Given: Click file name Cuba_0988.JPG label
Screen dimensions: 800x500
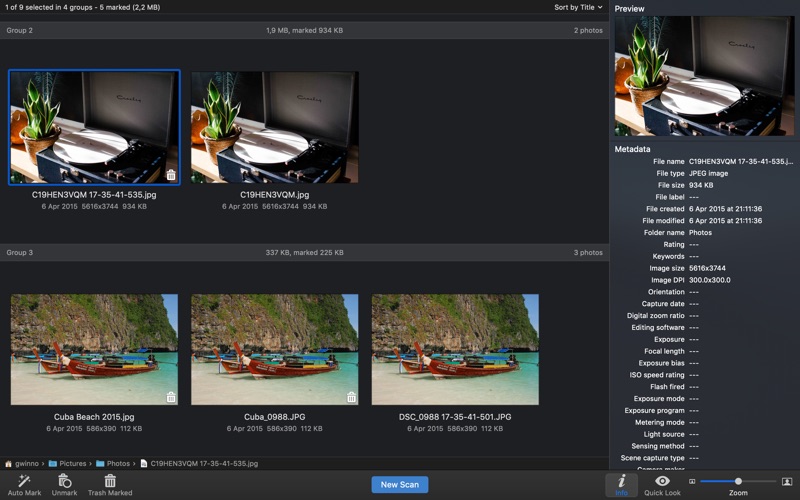Looking at the screenshot, I should tap(274, 417).
